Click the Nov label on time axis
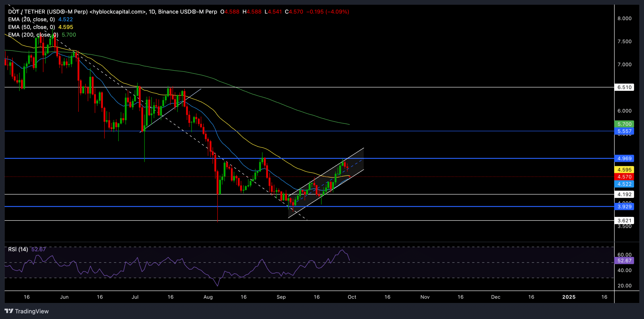 tap(425, 297)
